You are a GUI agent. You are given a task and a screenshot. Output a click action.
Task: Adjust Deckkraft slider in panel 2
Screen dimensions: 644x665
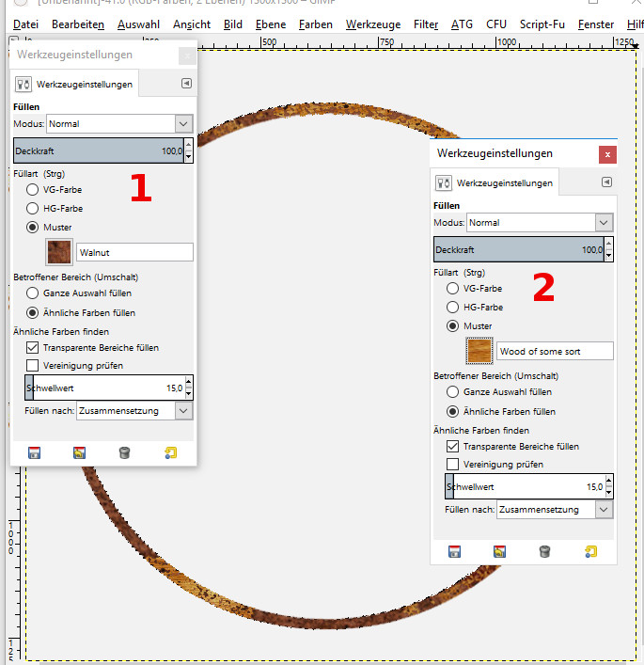point(519,249)
